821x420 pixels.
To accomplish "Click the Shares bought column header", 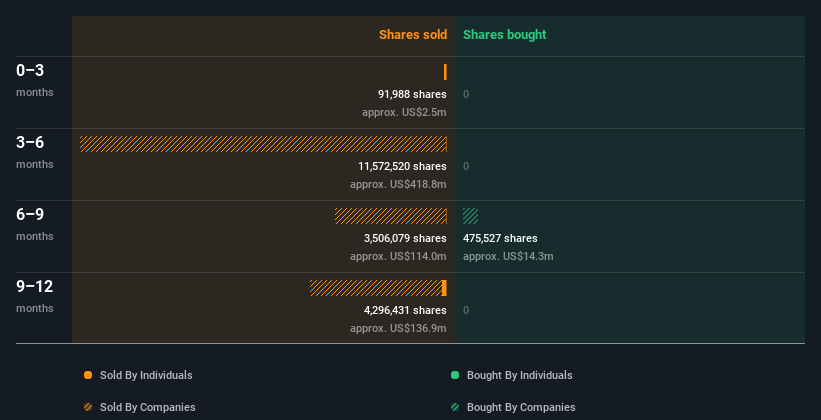I will pos(505,35).
